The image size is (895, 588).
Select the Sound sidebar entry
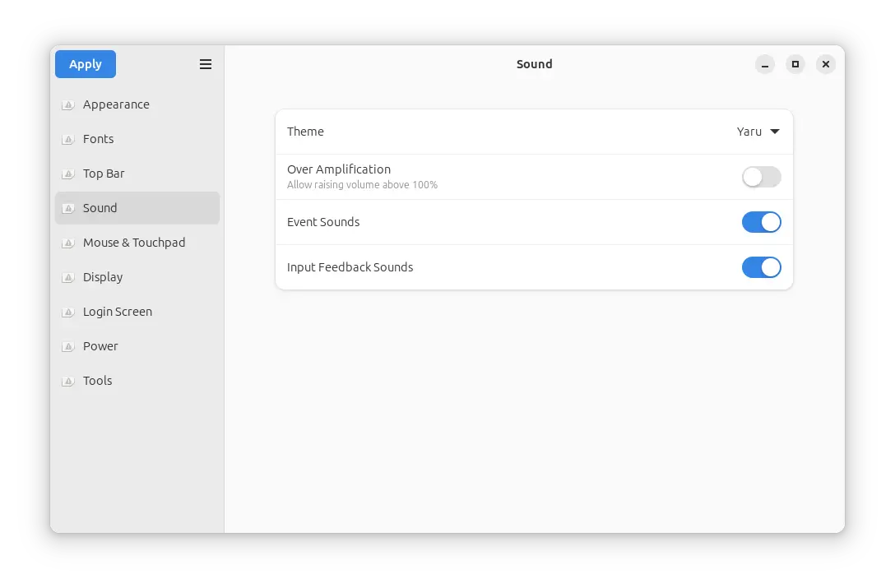100,208
